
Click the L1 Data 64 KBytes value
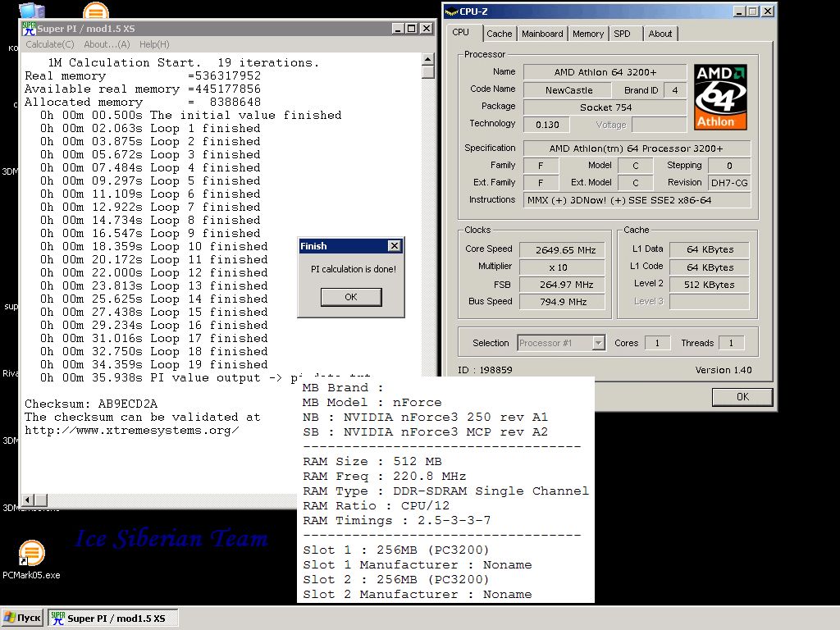(710, 249)
